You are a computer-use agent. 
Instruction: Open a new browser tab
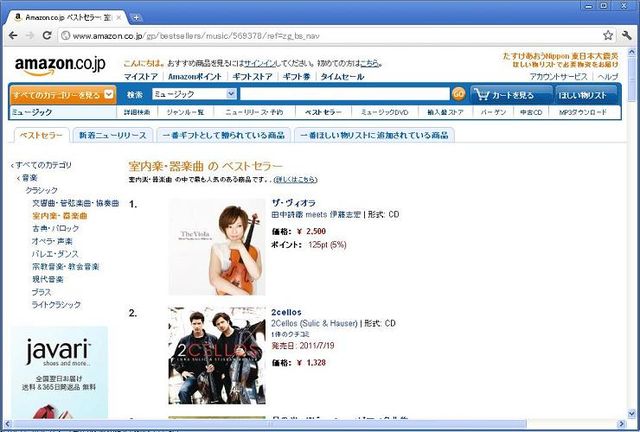coord(136,18)
